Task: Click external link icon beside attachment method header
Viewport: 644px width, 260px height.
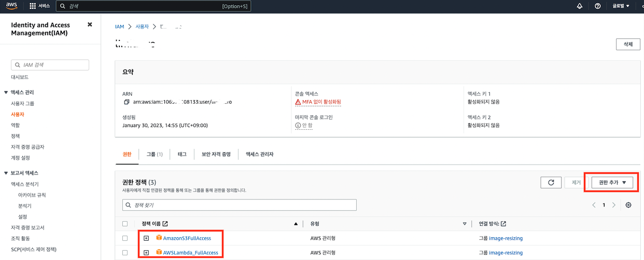Action: tap(503, 224)
